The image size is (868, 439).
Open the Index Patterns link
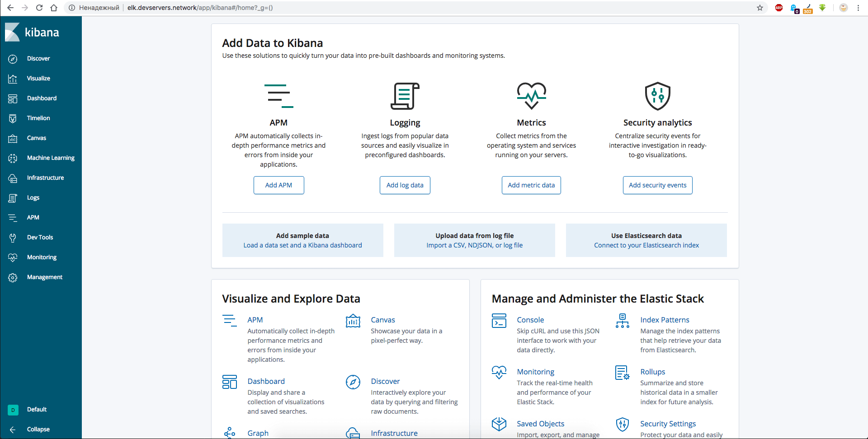coord(665,320)
